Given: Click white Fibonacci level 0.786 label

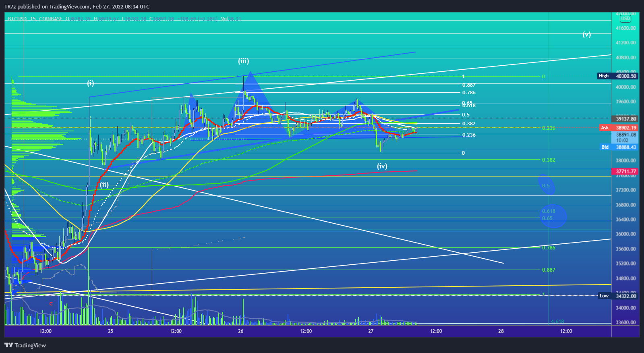Looking at the screenshot, I should click(x=469, y=93).
